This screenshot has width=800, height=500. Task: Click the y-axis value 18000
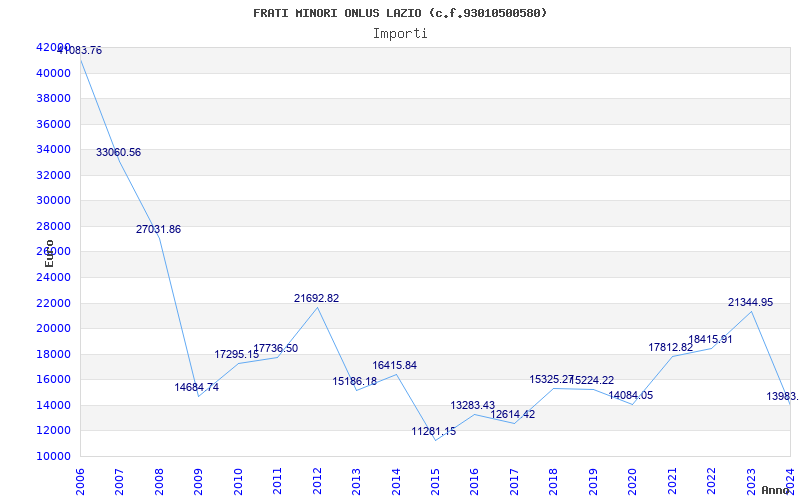coord(53,354)
